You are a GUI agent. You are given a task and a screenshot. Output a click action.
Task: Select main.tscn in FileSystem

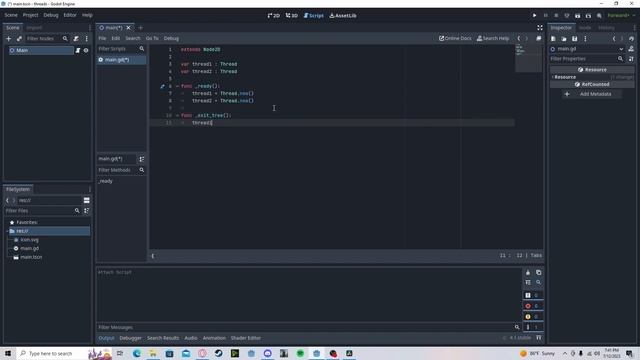pyautogui.click(x=31, y=257)
